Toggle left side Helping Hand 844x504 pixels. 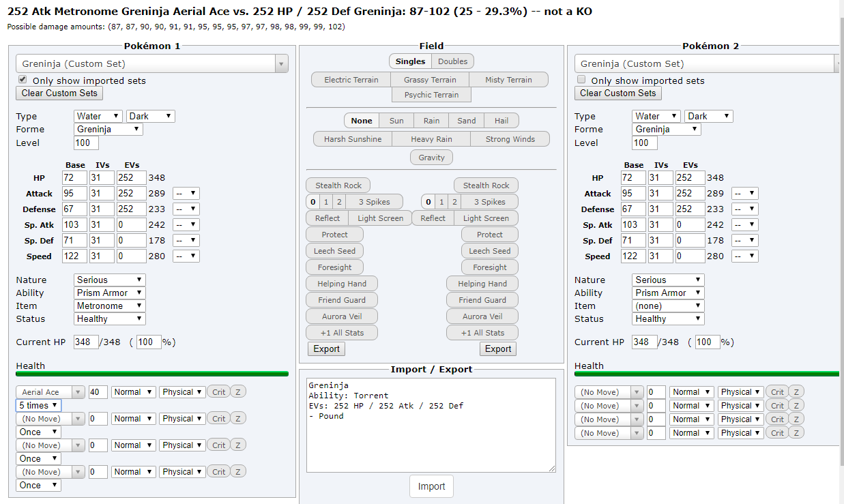point(342,283)
